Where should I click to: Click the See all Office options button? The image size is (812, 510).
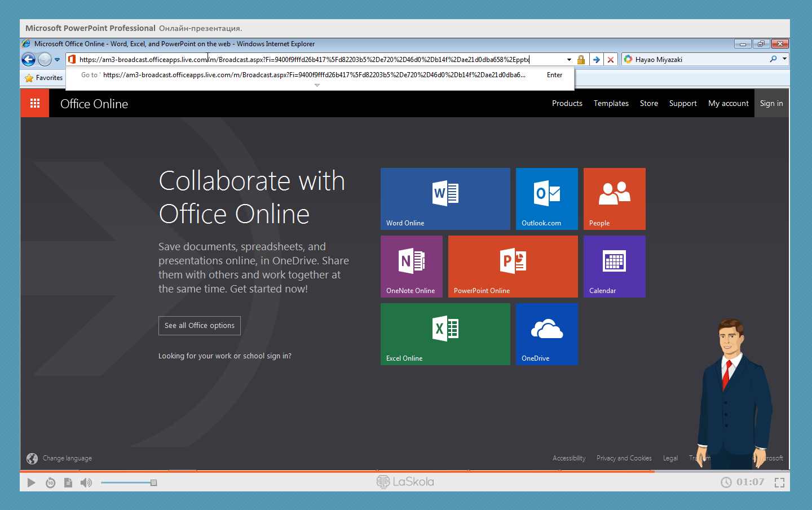tap(199, 325)
